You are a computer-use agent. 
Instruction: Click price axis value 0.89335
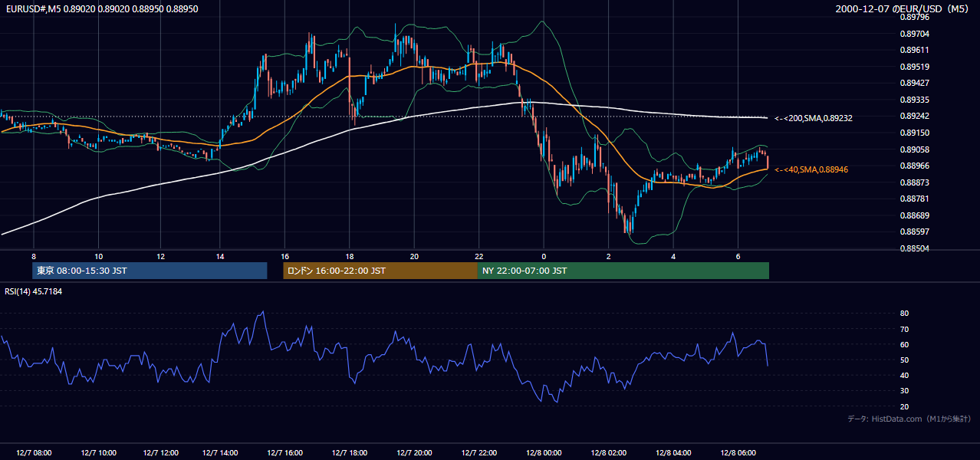point(914,100)
